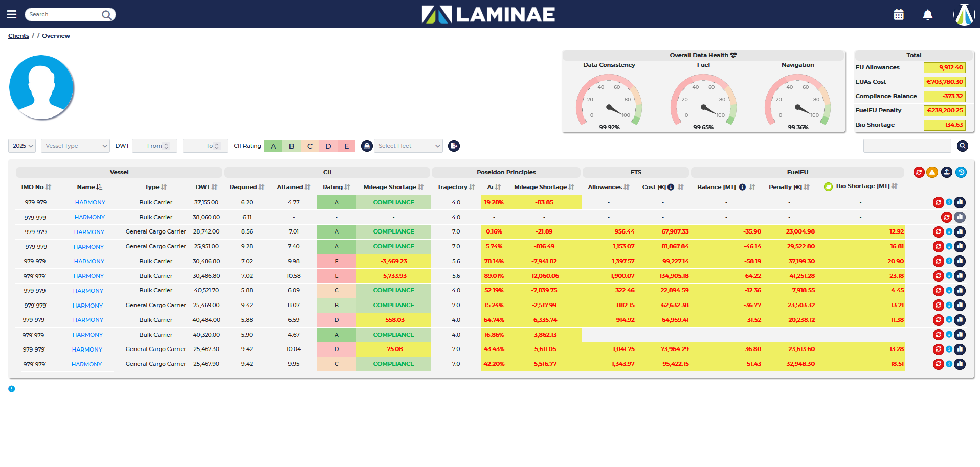Click the DWT From stepper arrows

pos(166,146)
